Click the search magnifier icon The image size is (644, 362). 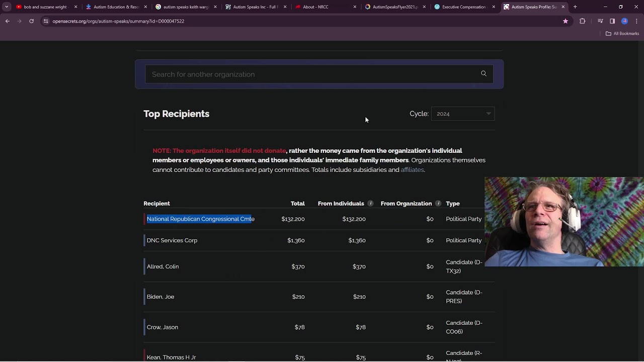[484, 74]
